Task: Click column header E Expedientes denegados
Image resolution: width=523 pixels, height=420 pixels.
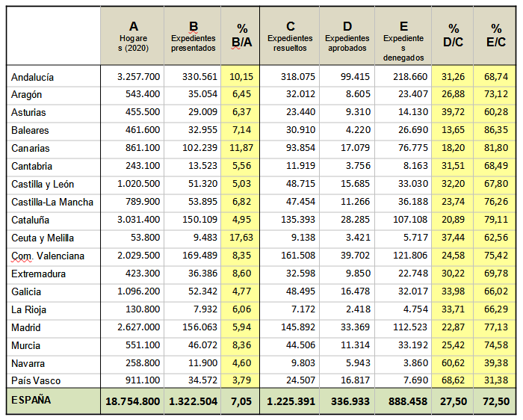Action: tap(403, 41)
